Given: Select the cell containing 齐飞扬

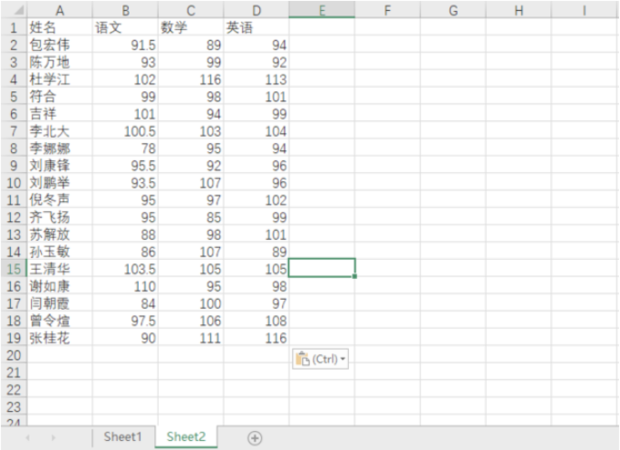Looking at the screenshot, I should coord(60,217).
